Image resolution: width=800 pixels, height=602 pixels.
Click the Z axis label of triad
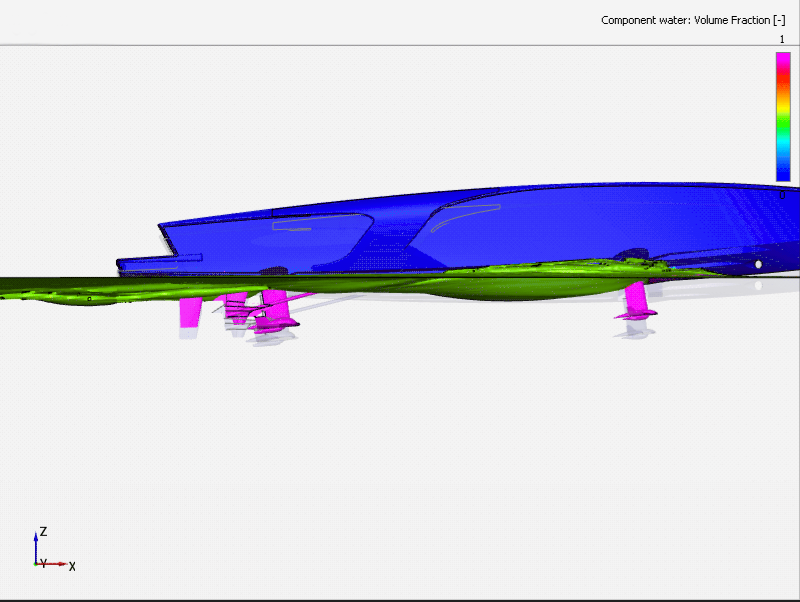(x=43, y=532)
